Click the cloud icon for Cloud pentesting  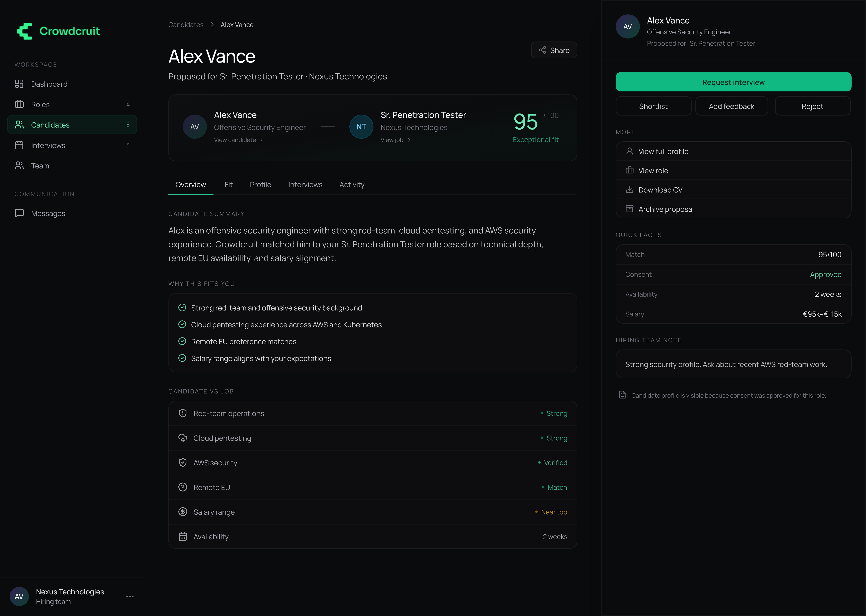coord(183,438)
